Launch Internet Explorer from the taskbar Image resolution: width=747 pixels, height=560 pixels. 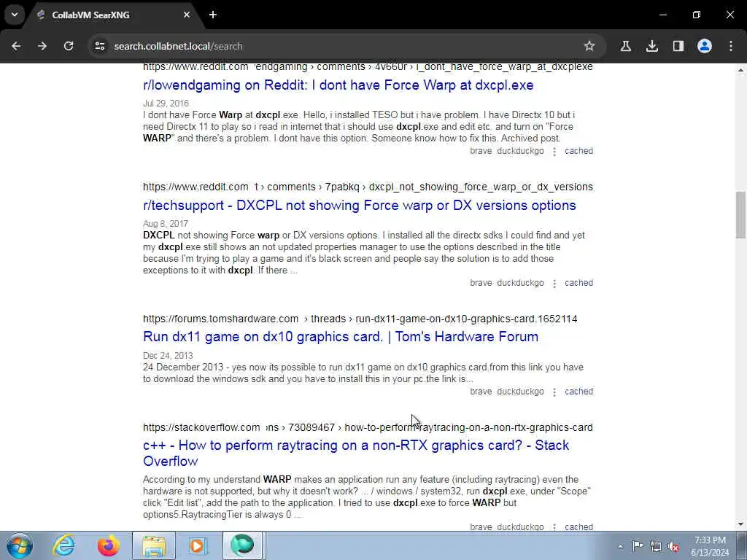tap(64, 545)
